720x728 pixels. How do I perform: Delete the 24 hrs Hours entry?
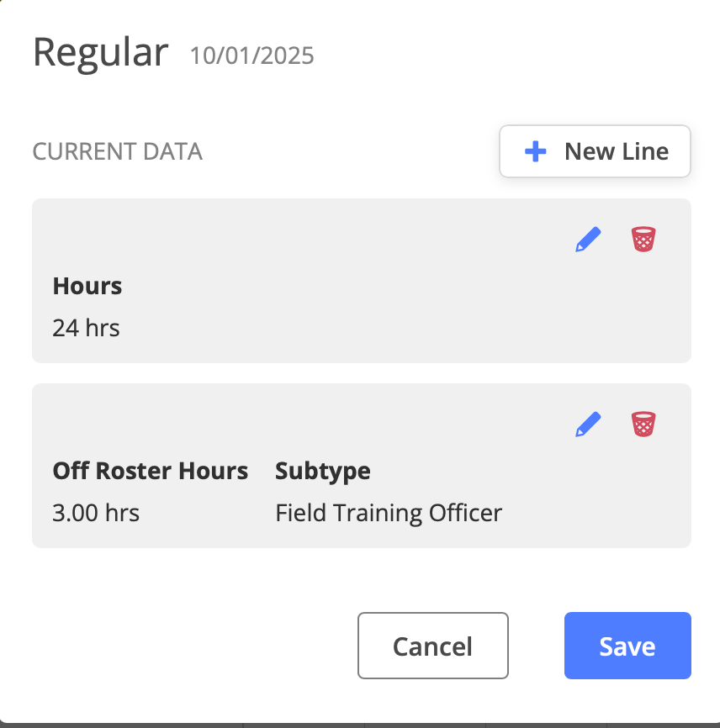643,240
